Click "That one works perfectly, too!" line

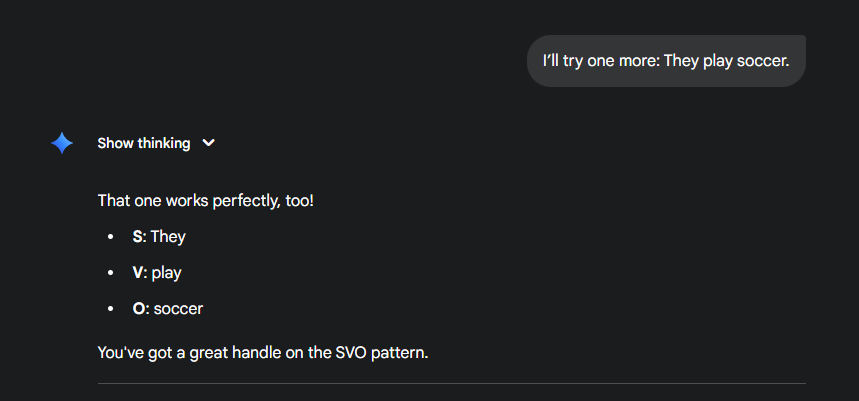point(205,201)
